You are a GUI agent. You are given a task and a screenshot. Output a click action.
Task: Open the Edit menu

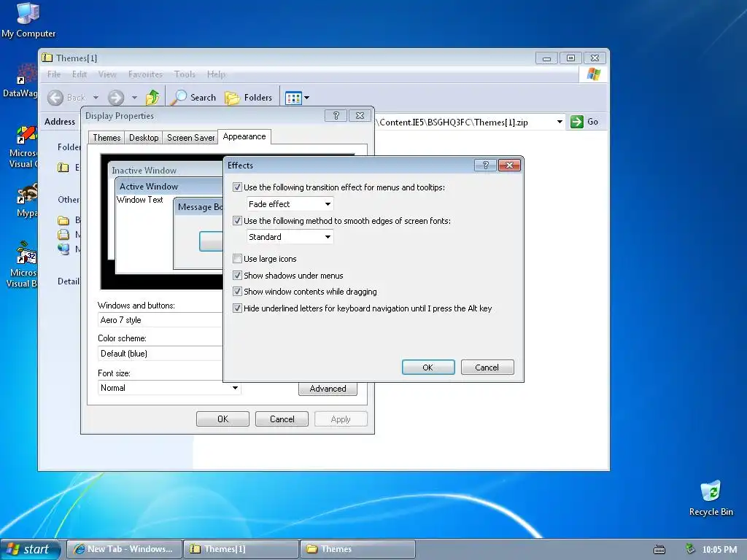[x=79, y=74]
